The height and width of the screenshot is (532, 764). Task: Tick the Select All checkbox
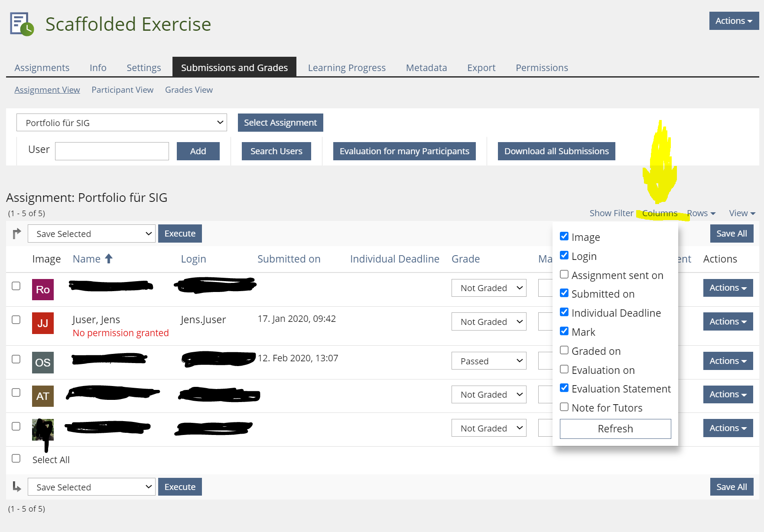(x=16, y=458)
